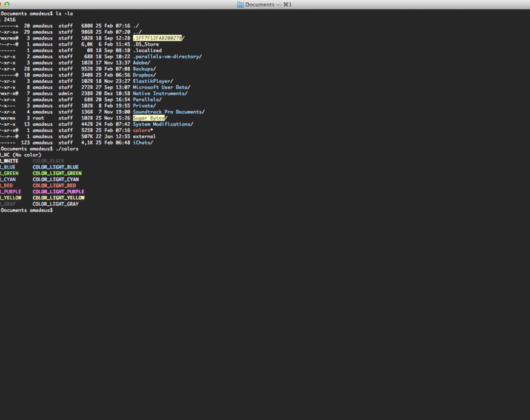Click the green zoom window button
The height and width of the screenshot is (420, 530).
tap(7, 4)
